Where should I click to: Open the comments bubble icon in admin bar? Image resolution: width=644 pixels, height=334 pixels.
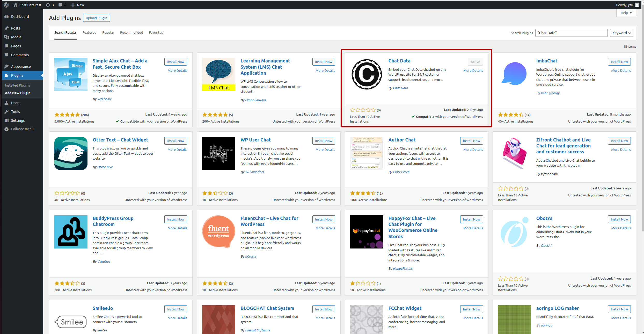click(60, 5)
